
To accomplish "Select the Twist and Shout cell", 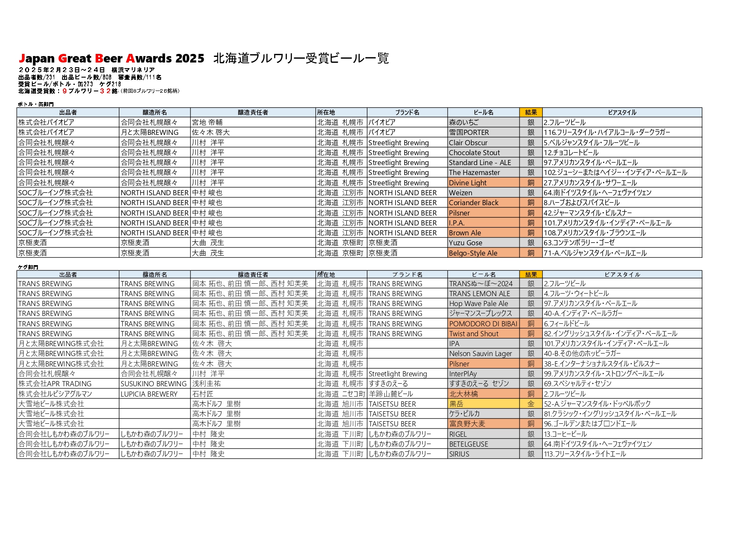I will tap(483, 334).
